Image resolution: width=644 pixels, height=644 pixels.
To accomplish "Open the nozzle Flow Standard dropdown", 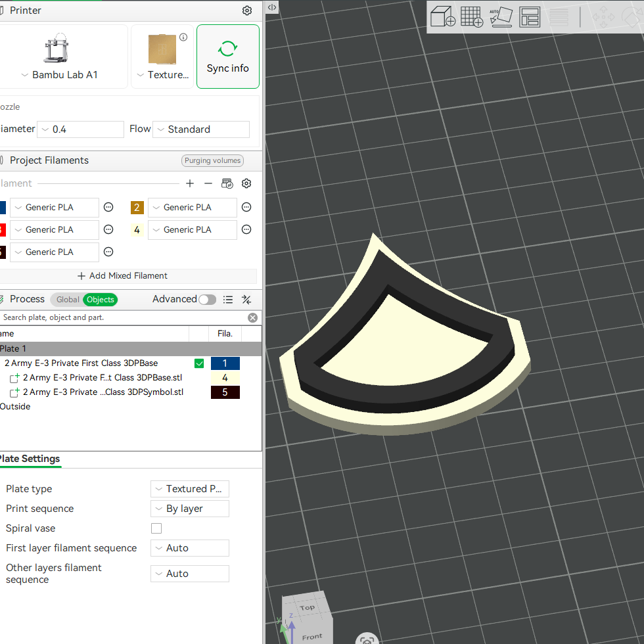I will 201,129.
